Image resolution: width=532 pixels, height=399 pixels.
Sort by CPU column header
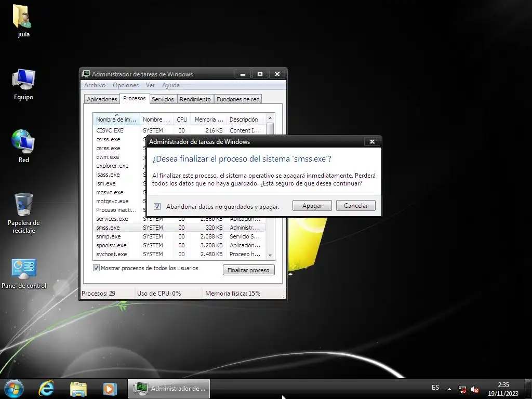182,119
